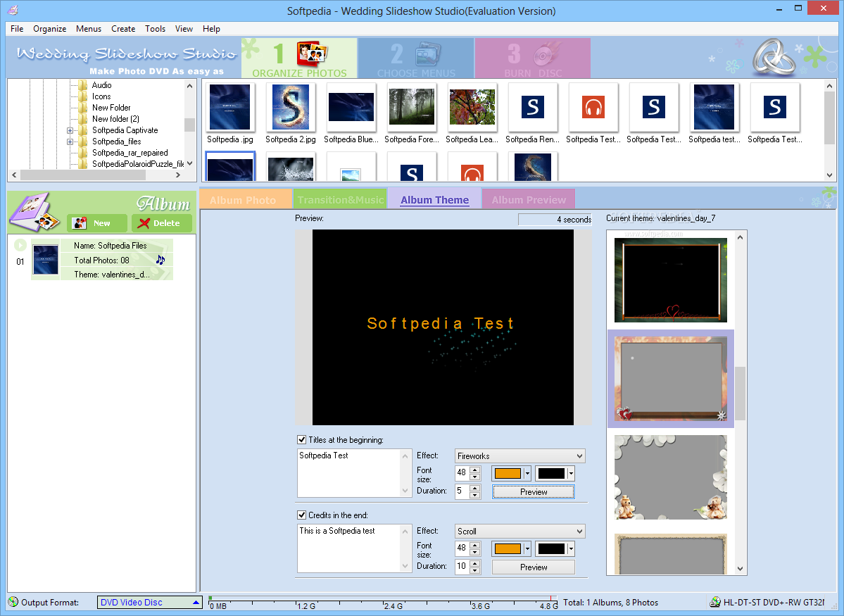Preview the beginning title effect
This screenshot has width=844, height=616.
[x=534, y=491]
